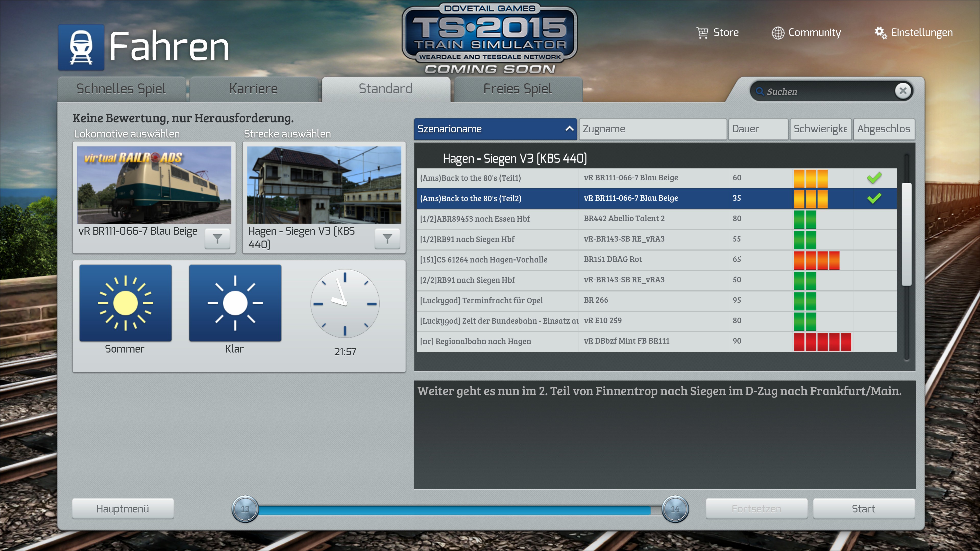The image size is (980, 551).
Task: Switch to the Freies Spiel tab
Action: point(517,89)
